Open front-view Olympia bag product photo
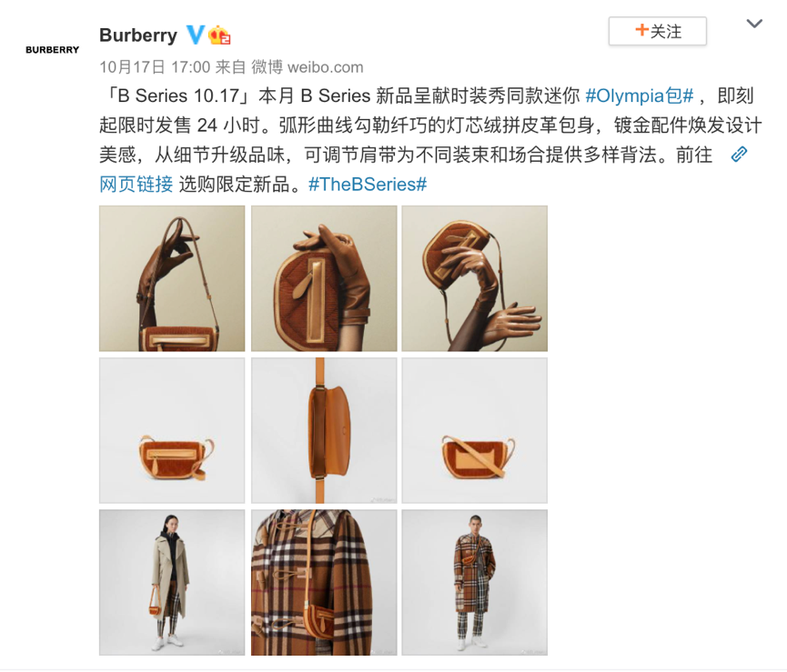This screenshot has height=672, width=787. pyautogui.click(x=172, y=430)
